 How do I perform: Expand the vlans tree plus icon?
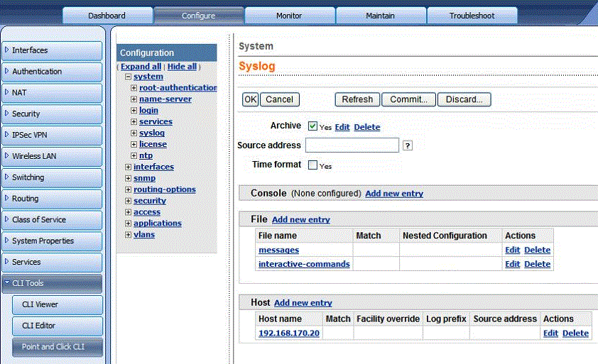[128, 235]
